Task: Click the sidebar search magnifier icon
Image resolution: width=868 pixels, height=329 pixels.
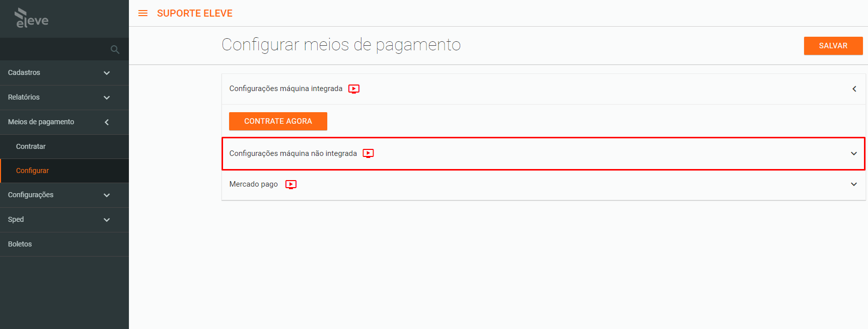Action: (115, 49)
